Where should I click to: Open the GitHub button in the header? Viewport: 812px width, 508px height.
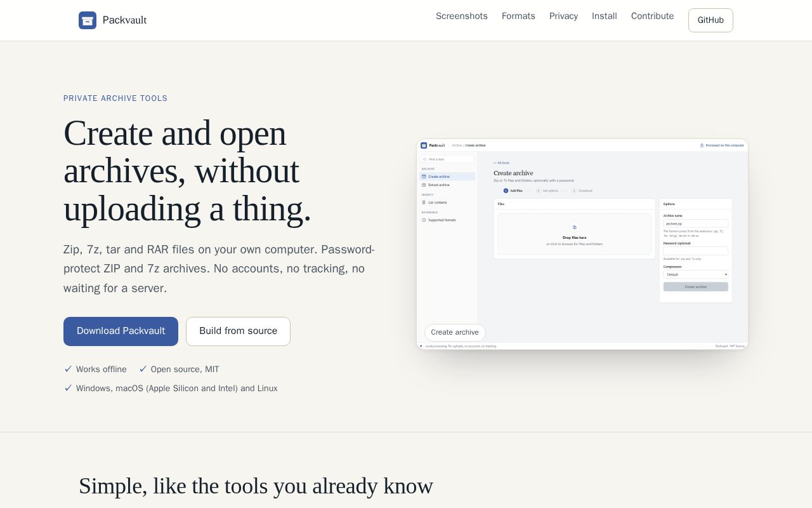pos(710,20)
